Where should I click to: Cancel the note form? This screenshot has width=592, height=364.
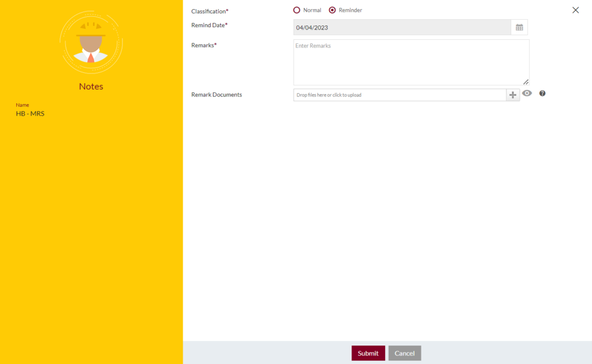[x=405, y=353]
